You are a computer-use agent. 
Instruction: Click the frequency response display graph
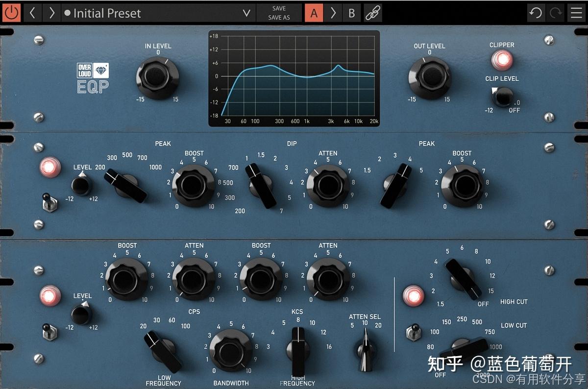[x=294, y=77]
